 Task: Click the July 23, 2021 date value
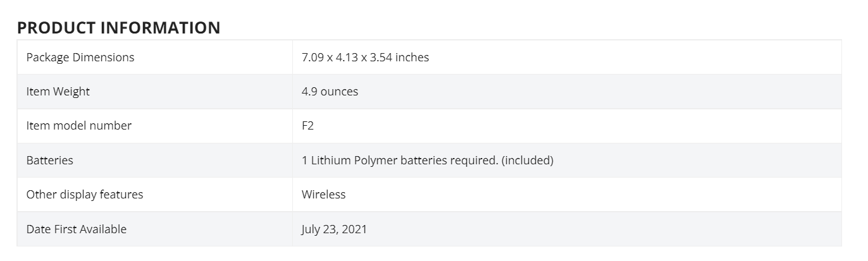click(x=334, y=229)
